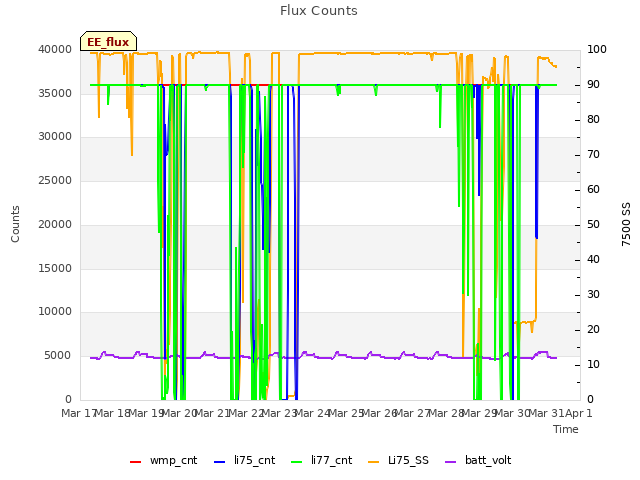Click the 20000 y-axis tick label
This screenshot has width=640, height=480.
pos(55,224)
